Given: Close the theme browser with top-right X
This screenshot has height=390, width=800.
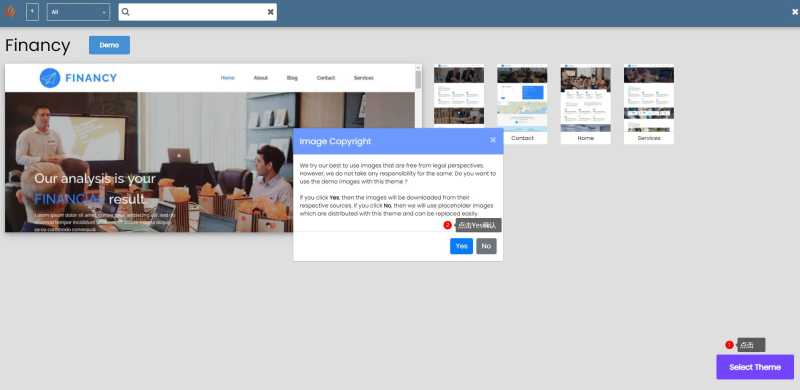Looking at the screenshot, I should (795, 12).
